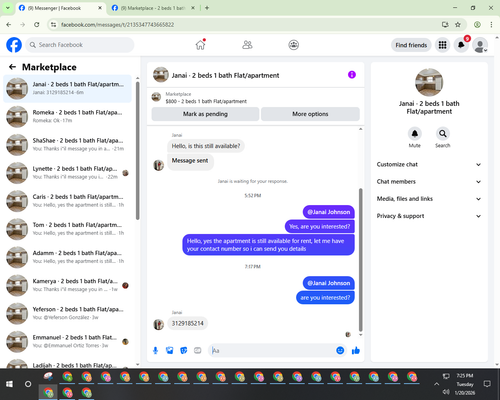This screenshot has width=500, height=400.
Task: Click the Aa message input field
Action: [272, 350]
